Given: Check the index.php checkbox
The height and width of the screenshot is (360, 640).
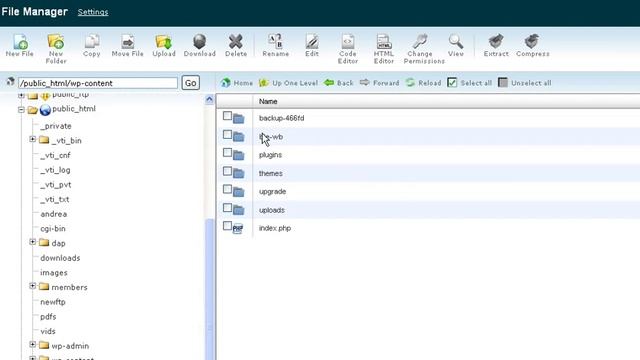Looking at the screenshot, I should [227, 226].
